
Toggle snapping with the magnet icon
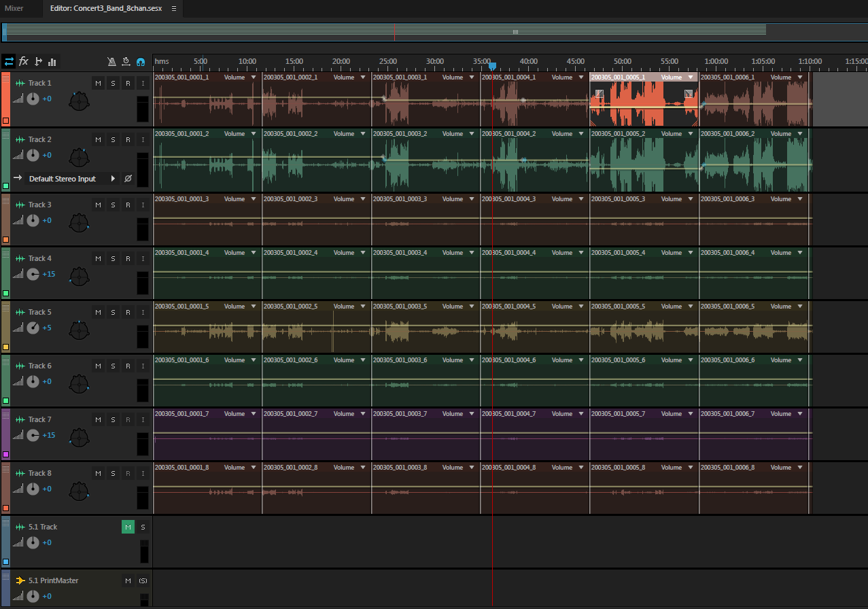141,62
